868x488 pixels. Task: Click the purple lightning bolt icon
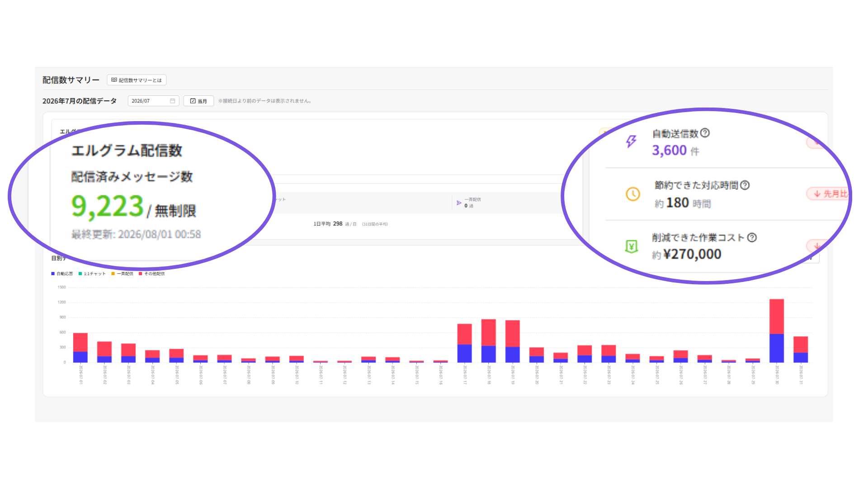631,141
